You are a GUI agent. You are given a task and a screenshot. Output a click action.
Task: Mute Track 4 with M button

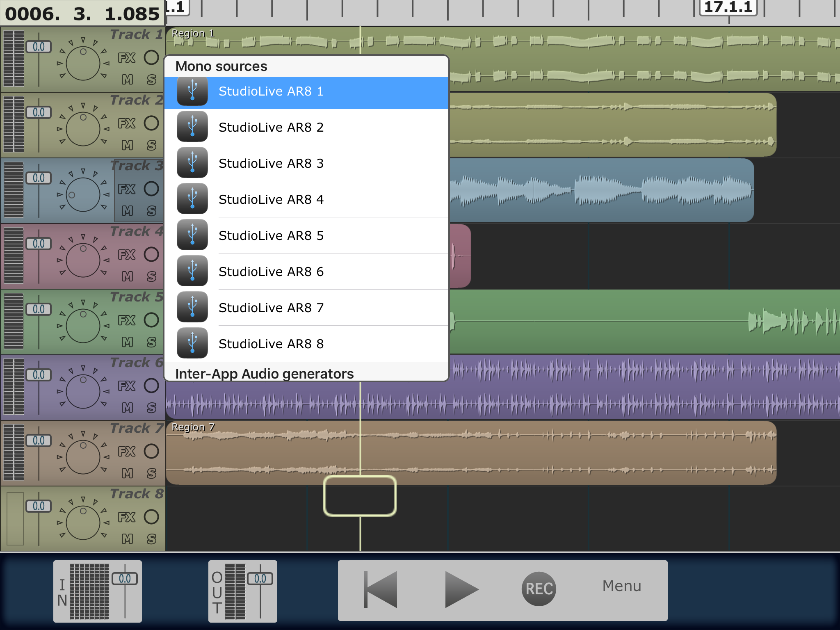(128, 276)
